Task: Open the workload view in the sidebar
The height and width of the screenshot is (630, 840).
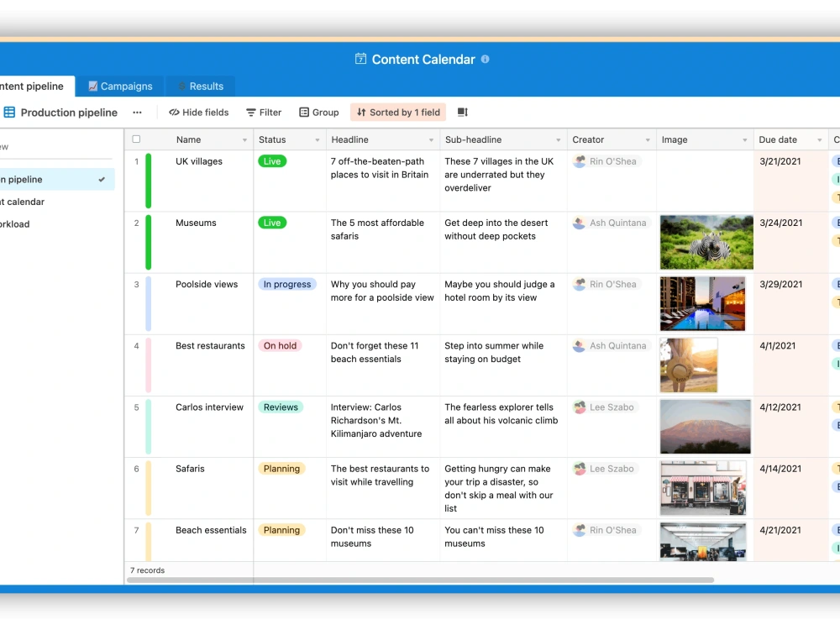Action: [15, 224]
